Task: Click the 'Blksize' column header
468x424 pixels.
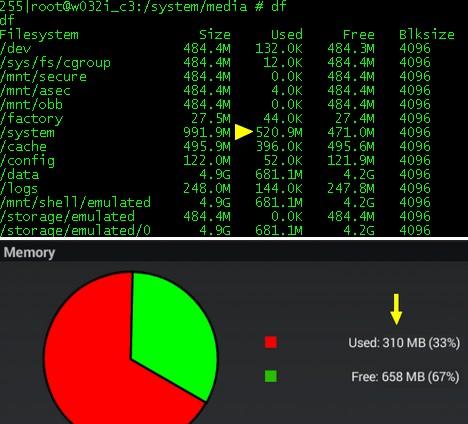Action: coord(427,35)
